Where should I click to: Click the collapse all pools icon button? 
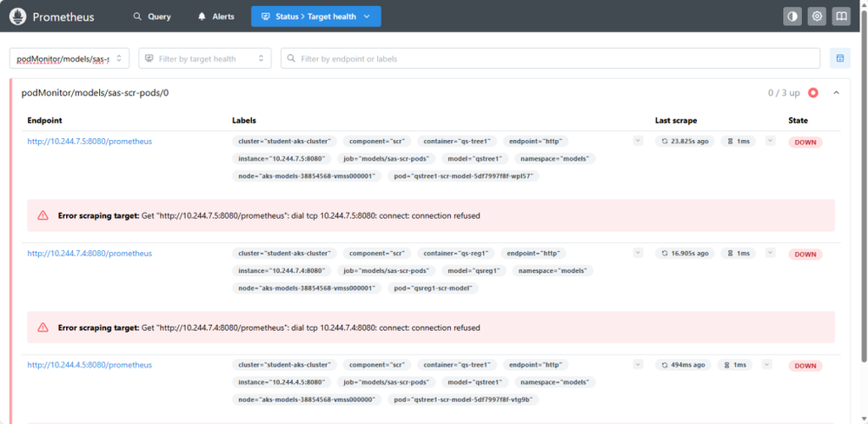[x=840, y=58]
